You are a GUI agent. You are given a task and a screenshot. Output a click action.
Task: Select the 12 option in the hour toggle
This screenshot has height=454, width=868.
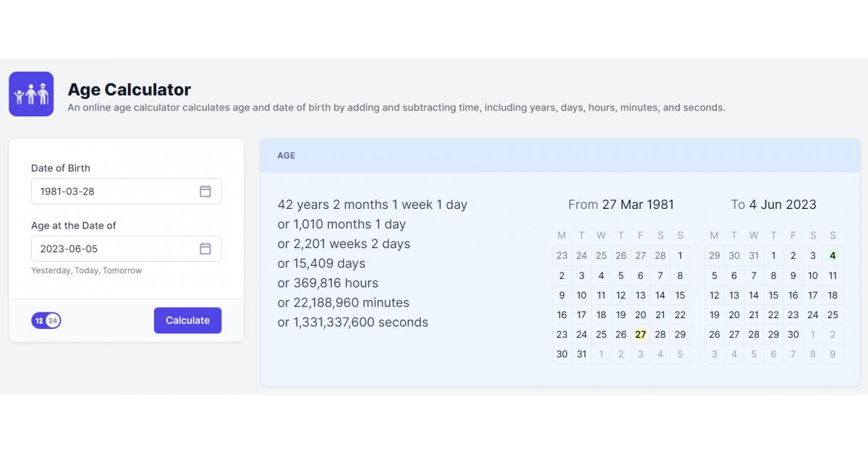pyautogui.click(x=39, y=320)
